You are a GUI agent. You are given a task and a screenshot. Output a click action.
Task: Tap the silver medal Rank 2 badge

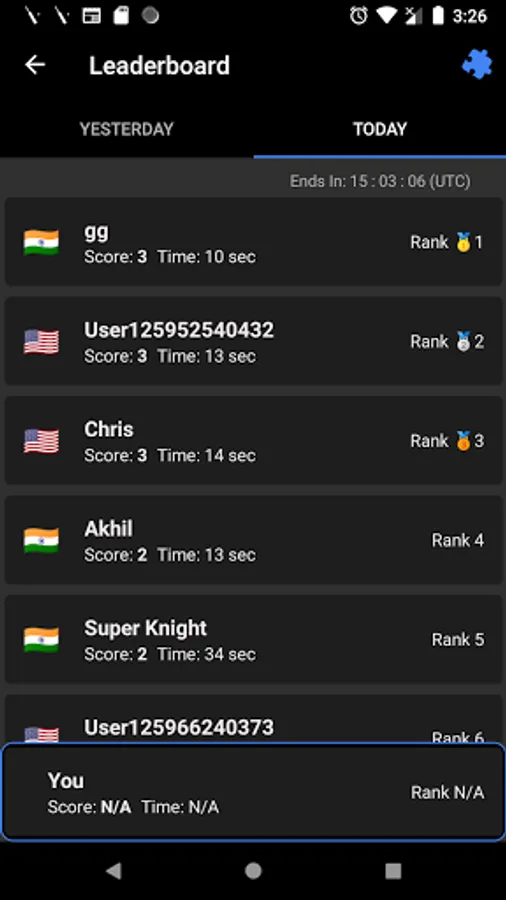point(447,342)
